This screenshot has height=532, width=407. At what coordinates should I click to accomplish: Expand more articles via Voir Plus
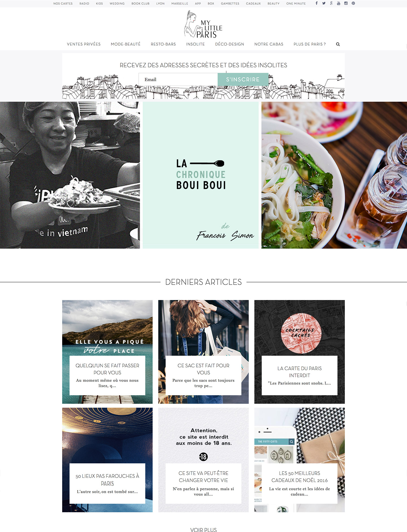[203, 530]
